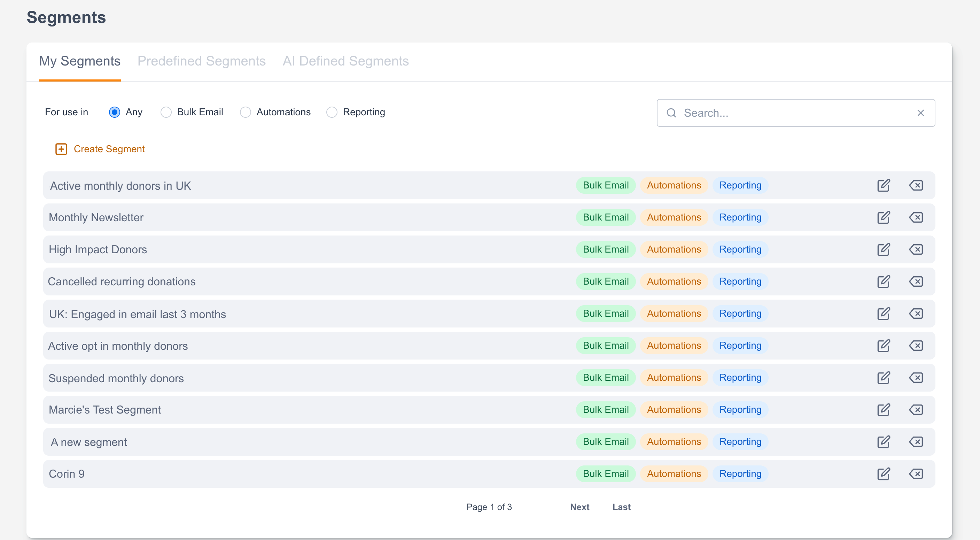Click the search magnifier icon
Image resolution: width=980 pixels, height=540 pixels.
point(671,113)
